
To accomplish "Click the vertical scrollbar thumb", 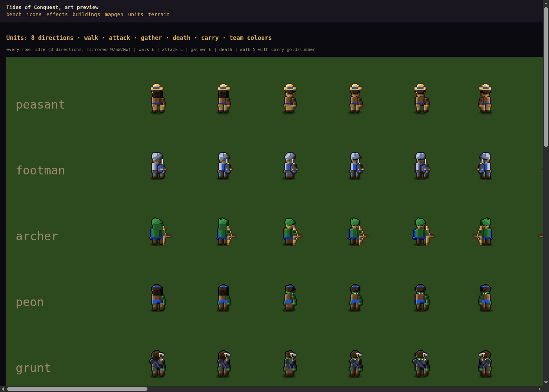I will tap(546, 77).
